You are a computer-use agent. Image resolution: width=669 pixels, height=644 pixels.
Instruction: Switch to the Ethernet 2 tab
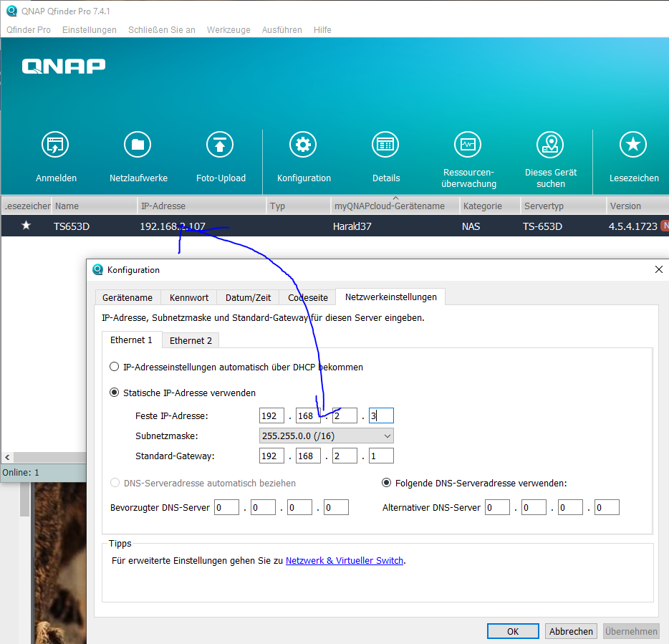pos(191,340)
